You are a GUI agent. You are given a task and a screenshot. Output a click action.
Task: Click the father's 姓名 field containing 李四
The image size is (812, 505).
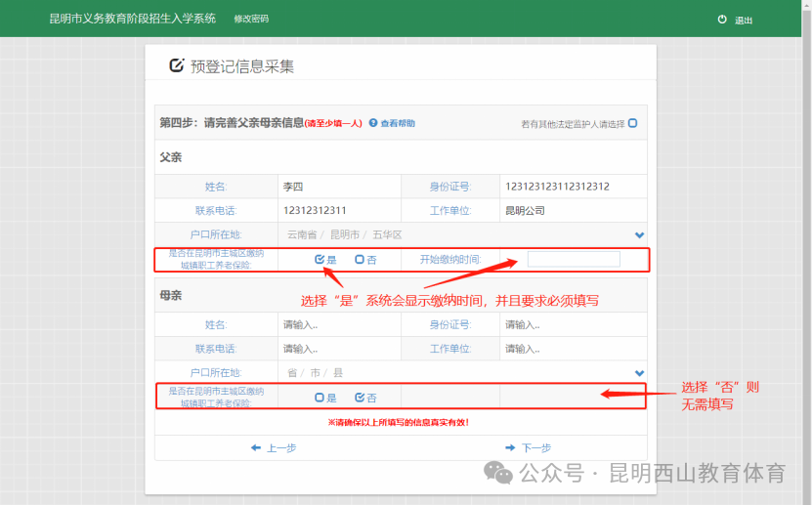click(339, 187)
